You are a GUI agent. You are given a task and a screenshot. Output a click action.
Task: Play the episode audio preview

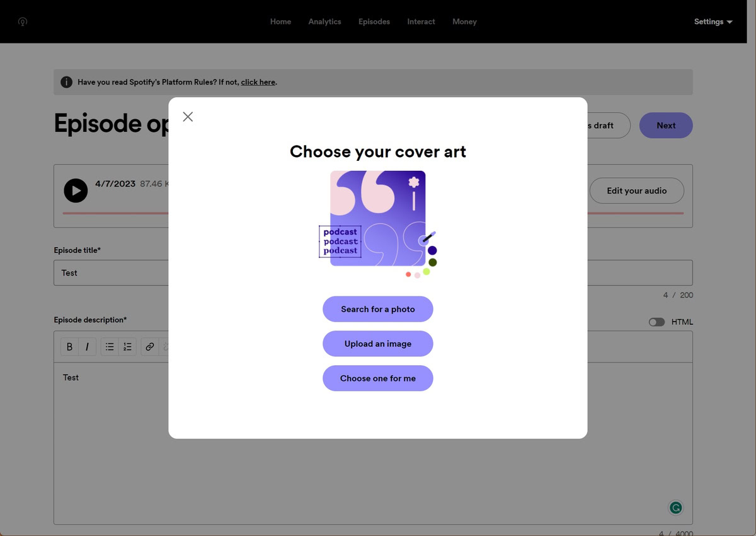pos(76,190)
